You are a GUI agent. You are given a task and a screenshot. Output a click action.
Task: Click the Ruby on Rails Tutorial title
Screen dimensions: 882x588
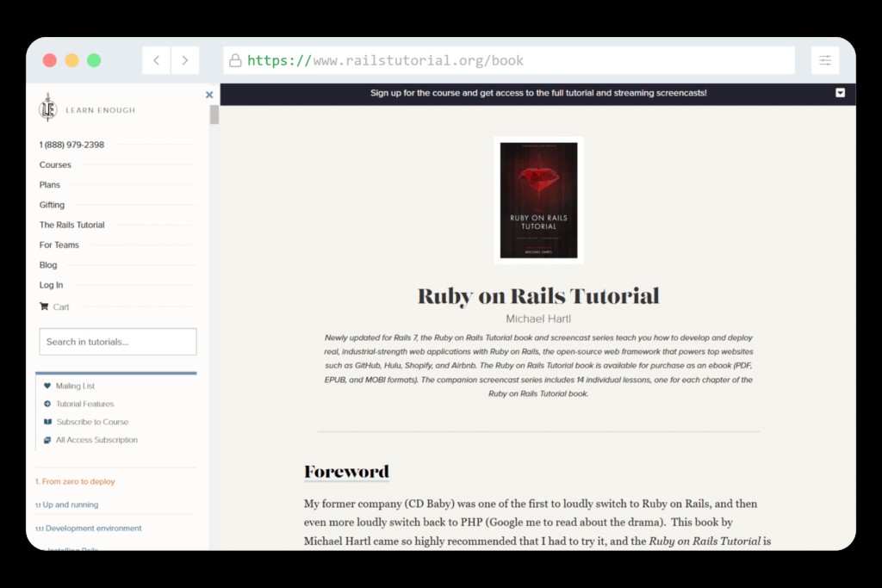[x=538, y=296]
